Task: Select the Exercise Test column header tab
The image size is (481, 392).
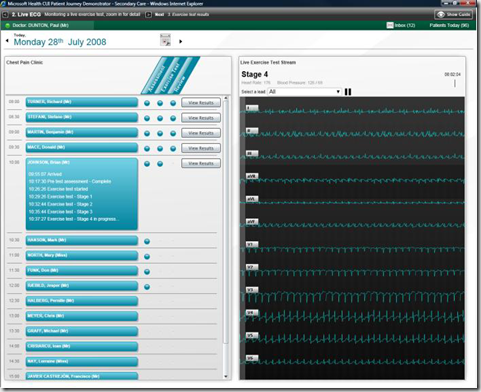Action: pyautogui.click(x=169, y=76)
